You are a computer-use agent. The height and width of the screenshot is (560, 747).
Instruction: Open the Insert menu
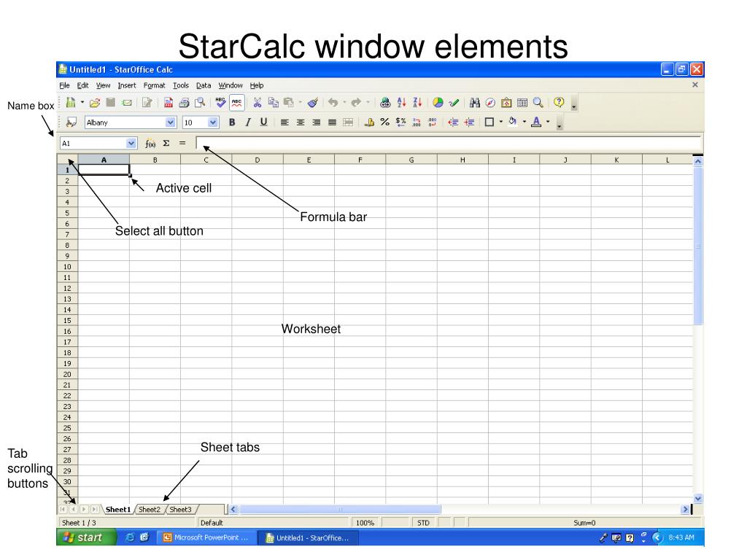point(127,85)
